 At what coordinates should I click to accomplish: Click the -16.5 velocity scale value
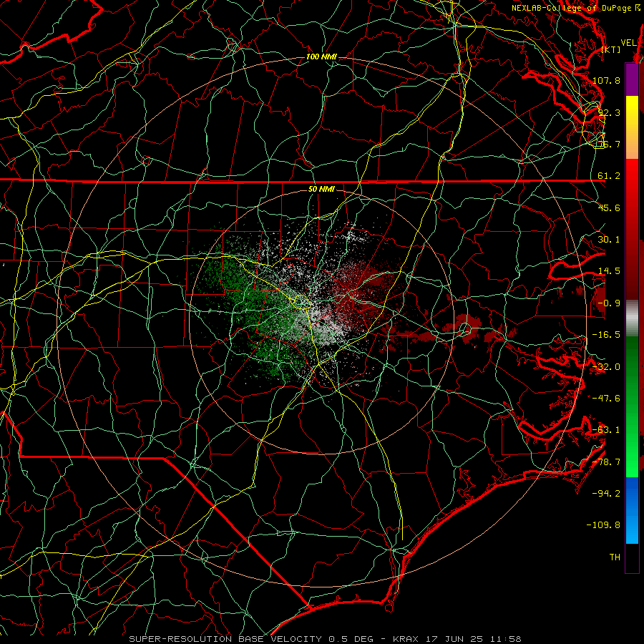point(606,334)
